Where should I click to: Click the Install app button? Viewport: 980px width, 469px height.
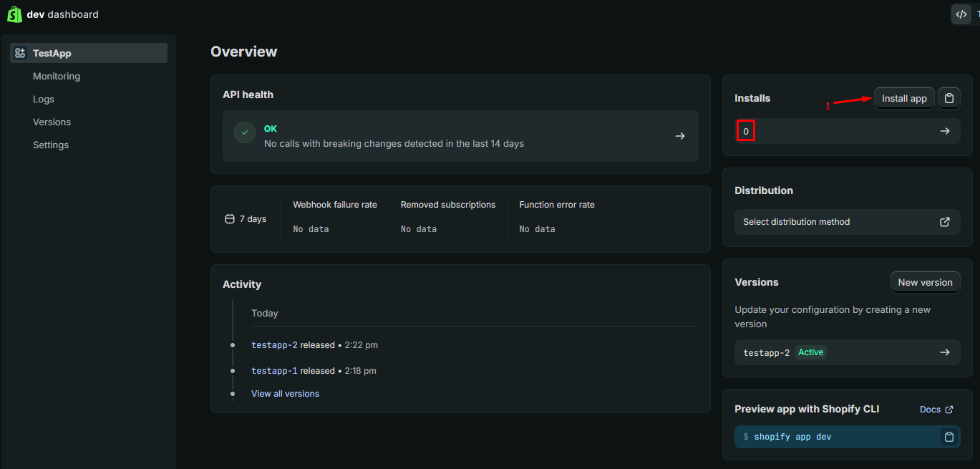[x=904, y=98]
